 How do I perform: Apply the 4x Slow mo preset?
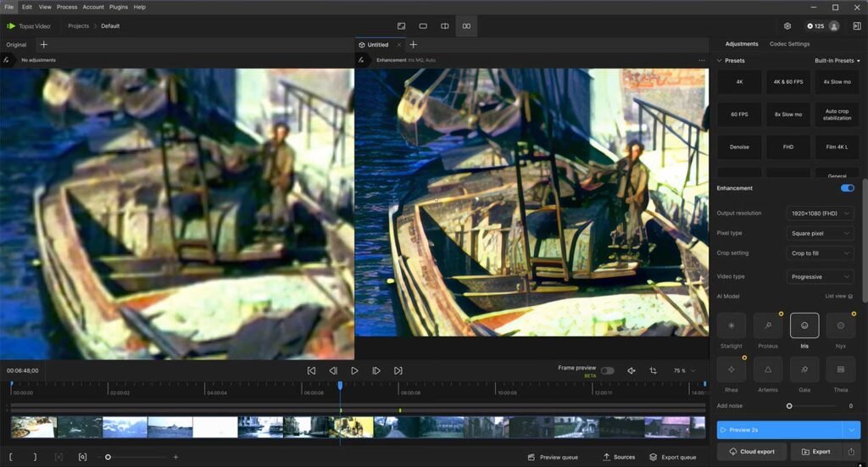click(837, 82)
